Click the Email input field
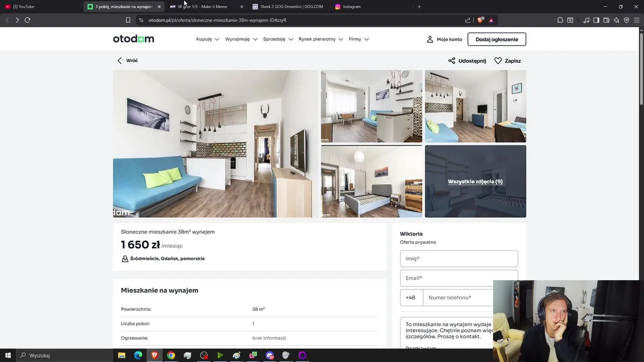Viewport: 644px width, 362px height. point(459,278)
